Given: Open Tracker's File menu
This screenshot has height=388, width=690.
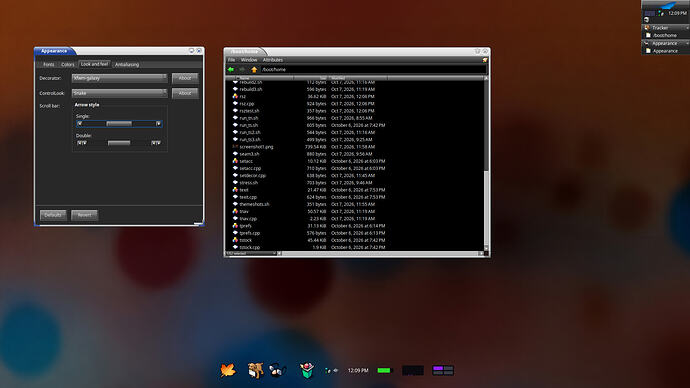Looking at the screenshot, I should click(231, 60).
